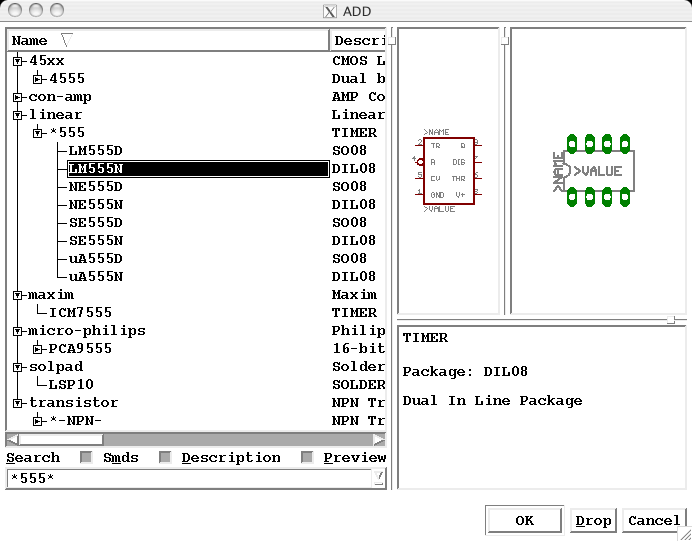Expand the 4555 device node
Viewport: 692px width, 541px height.
tap(38, 79)
